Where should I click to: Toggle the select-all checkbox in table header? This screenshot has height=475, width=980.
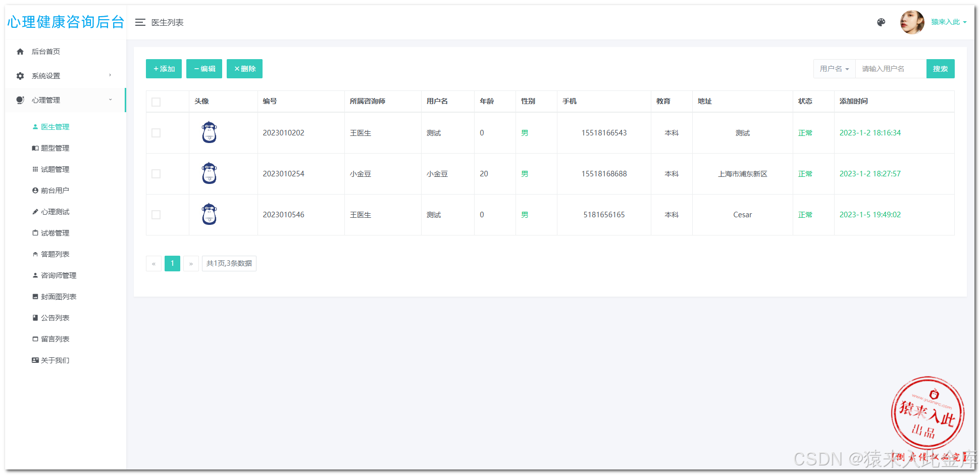[x=156, y=102]
